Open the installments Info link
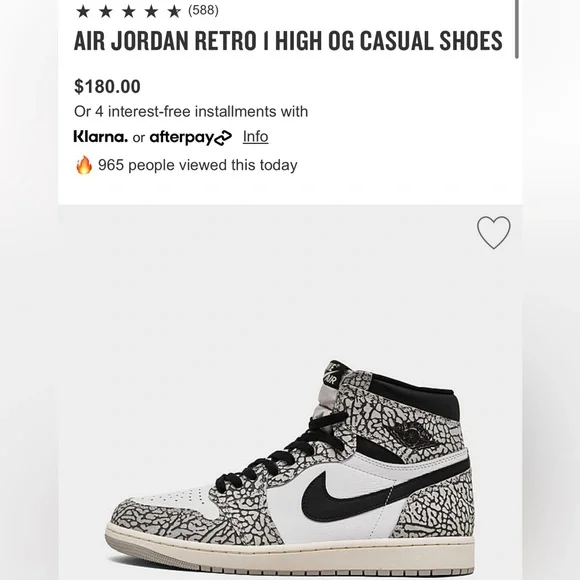The image size is (580, 580). tap(255, 137)
